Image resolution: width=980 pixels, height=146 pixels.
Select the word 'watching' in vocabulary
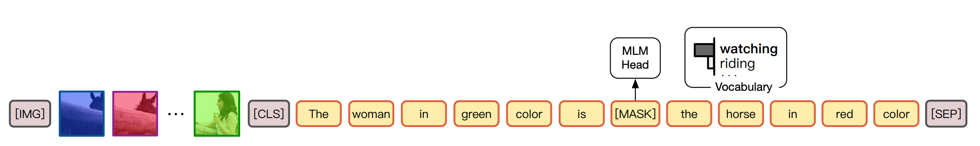[x=749, y=49]
